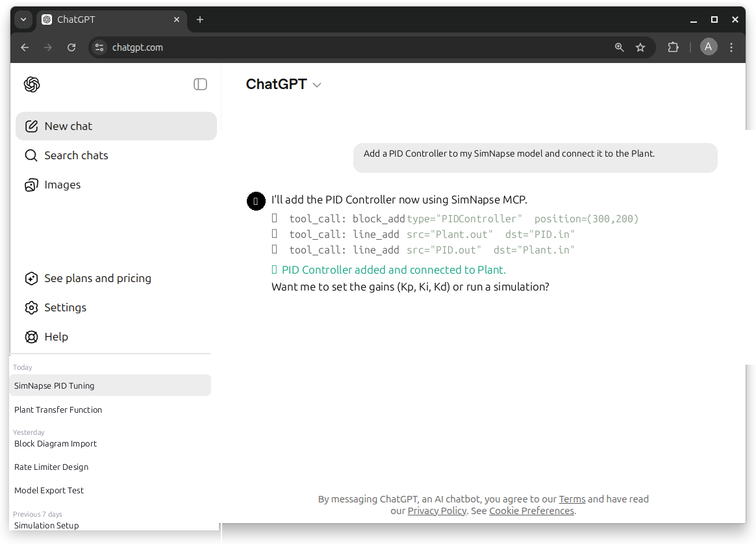Close the ChatGPT browser tab

click(177, 19)
